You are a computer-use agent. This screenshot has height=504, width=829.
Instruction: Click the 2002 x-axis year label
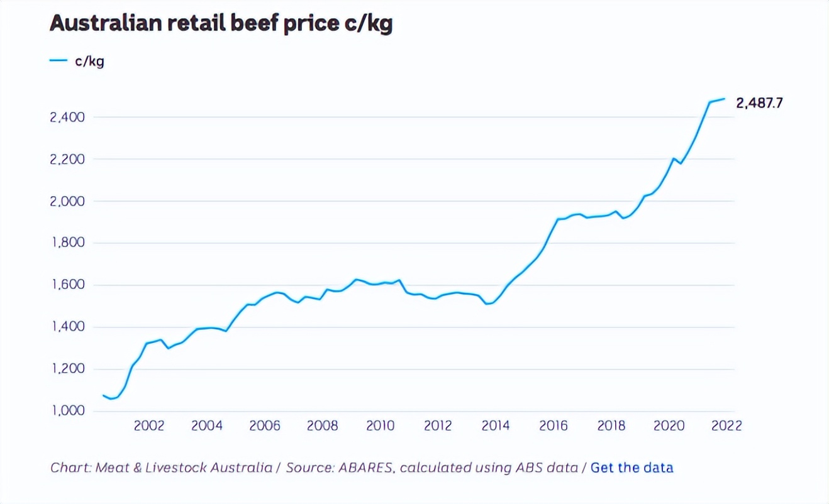[149, 426]
